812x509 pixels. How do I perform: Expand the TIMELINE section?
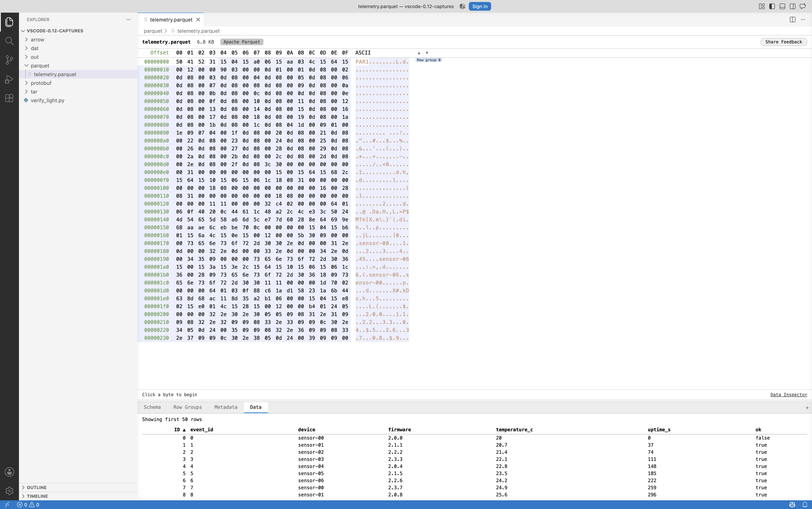click(x=78, y=496)
